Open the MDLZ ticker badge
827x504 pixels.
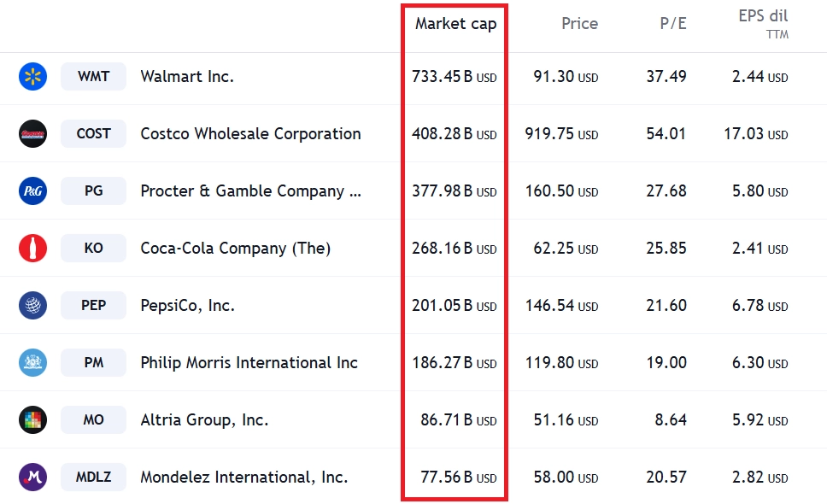click(x=93, y=478)
